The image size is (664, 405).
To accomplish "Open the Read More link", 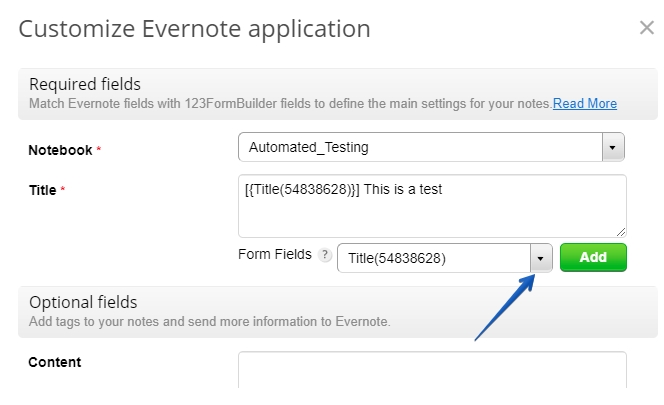I will (x=585, y=103).
